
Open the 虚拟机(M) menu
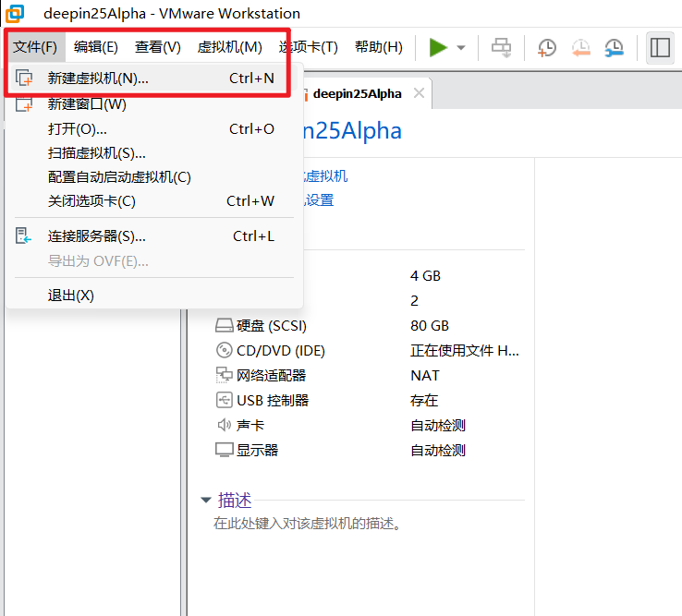pyautogui.click(x=229, y=47)
